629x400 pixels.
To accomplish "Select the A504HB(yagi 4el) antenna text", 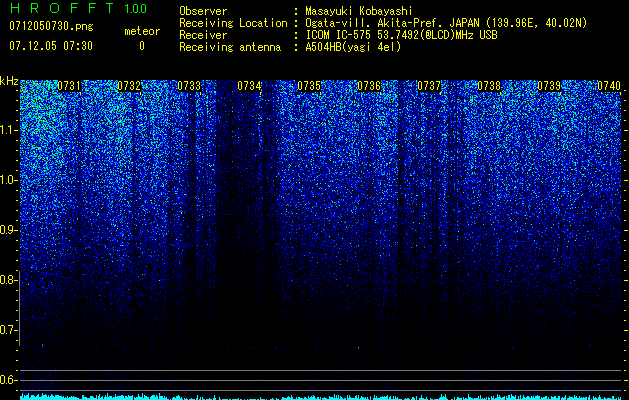I will (353, 47).
